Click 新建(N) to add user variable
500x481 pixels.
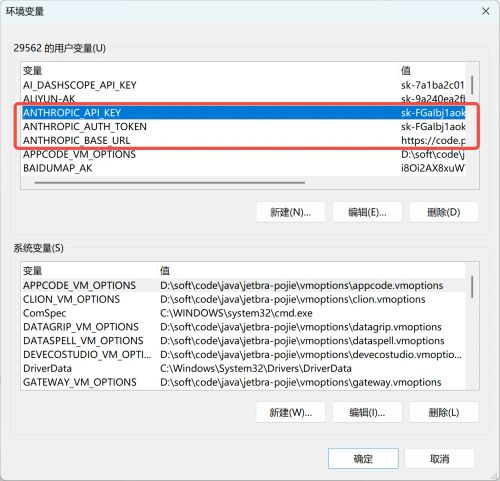[x=291, y=212]
